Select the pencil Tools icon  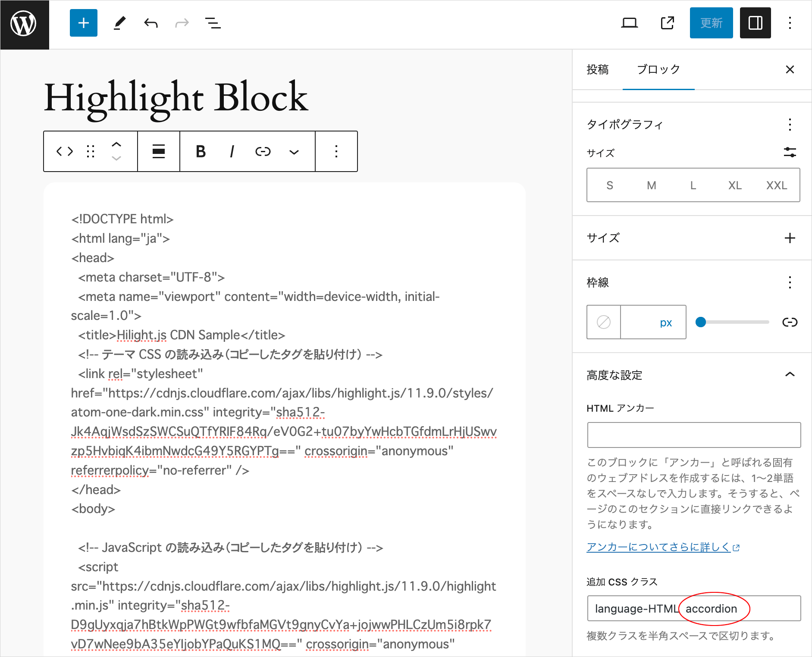[x=119, y=23]
